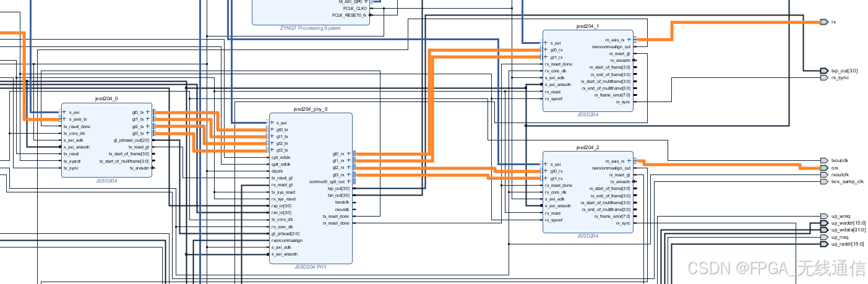Click the orx external port symbol

824,168
